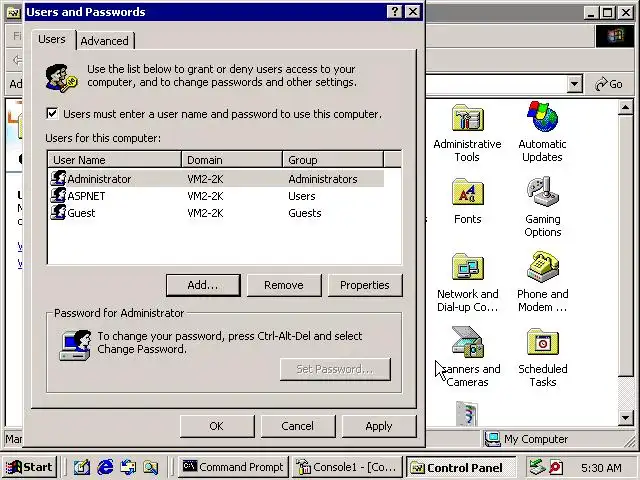Open Outlook Express quick launch icon
Screen dimensions: 640x480
(x=128, y=467)
